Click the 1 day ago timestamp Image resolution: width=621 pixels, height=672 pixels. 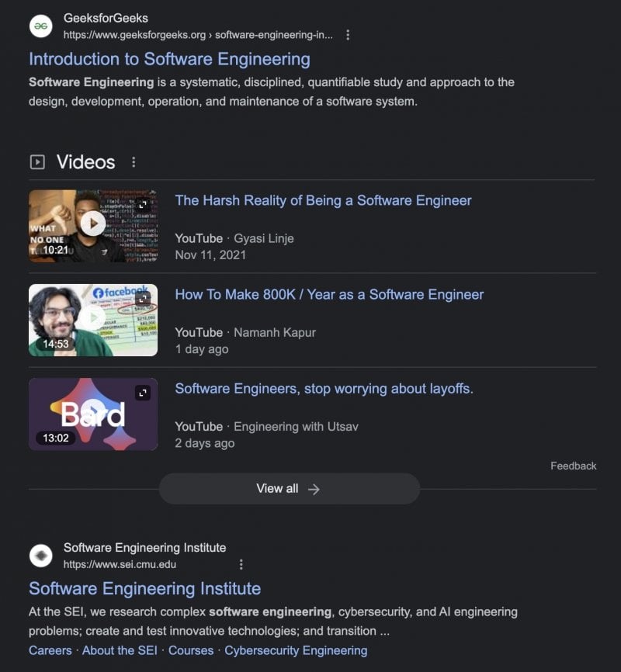point(202,349)
